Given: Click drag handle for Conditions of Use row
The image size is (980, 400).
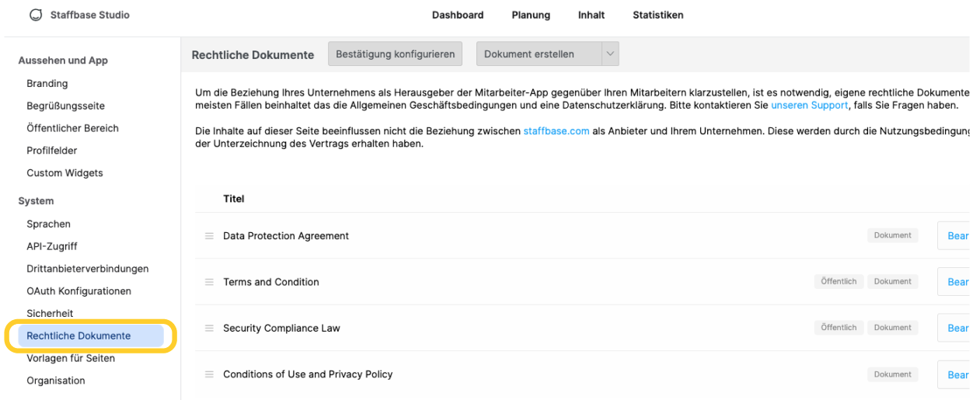Looking at the screenshot, I should point(209,374).
